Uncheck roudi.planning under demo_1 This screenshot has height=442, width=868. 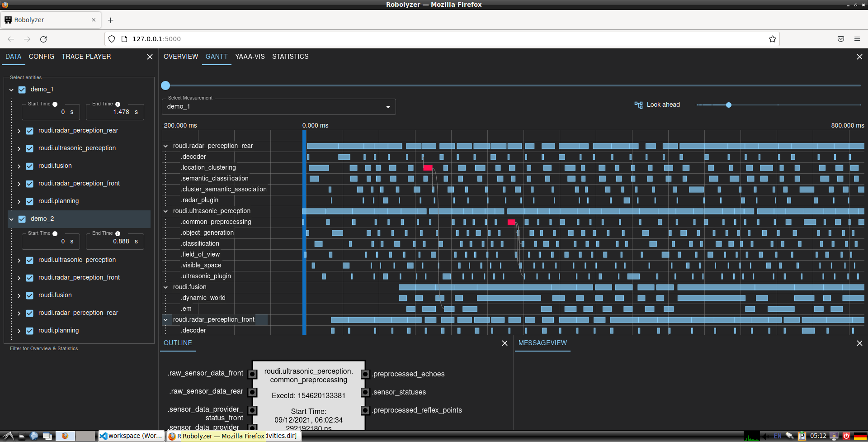(x=29, y=202)
